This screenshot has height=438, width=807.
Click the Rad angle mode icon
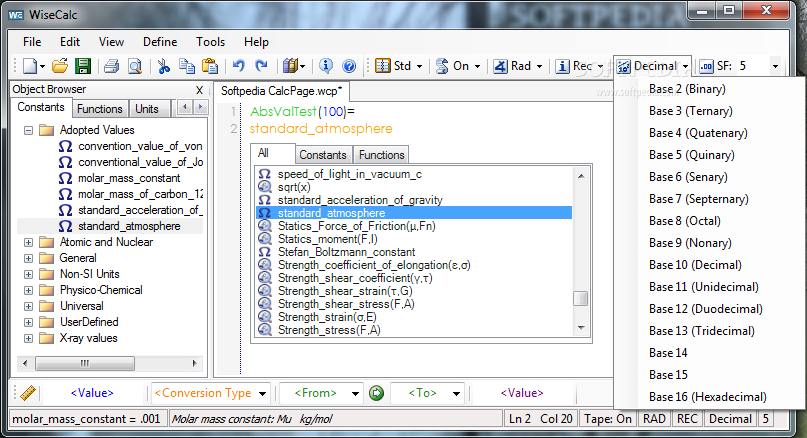tap(500, 66)
